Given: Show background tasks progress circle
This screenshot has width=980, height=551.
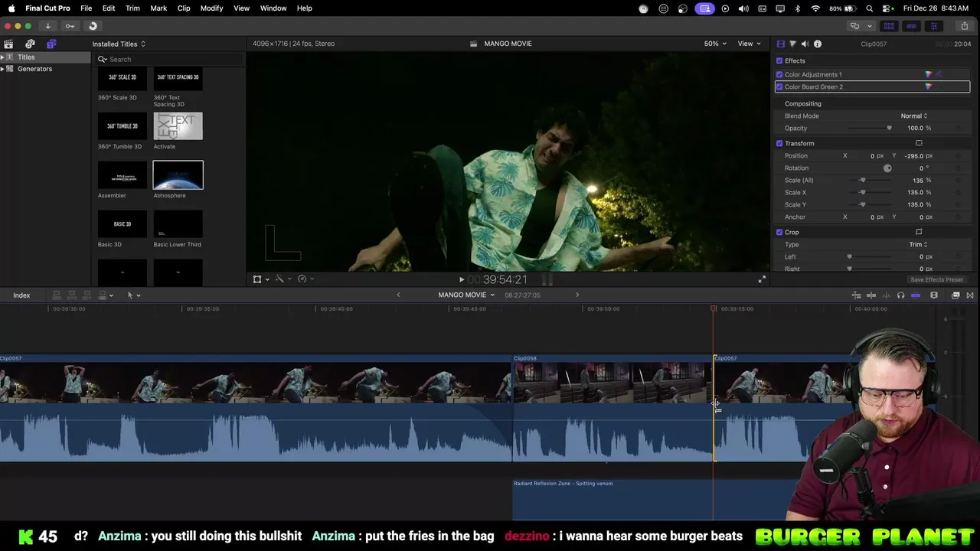Looking at the screenshot, I should coord(93,26).
